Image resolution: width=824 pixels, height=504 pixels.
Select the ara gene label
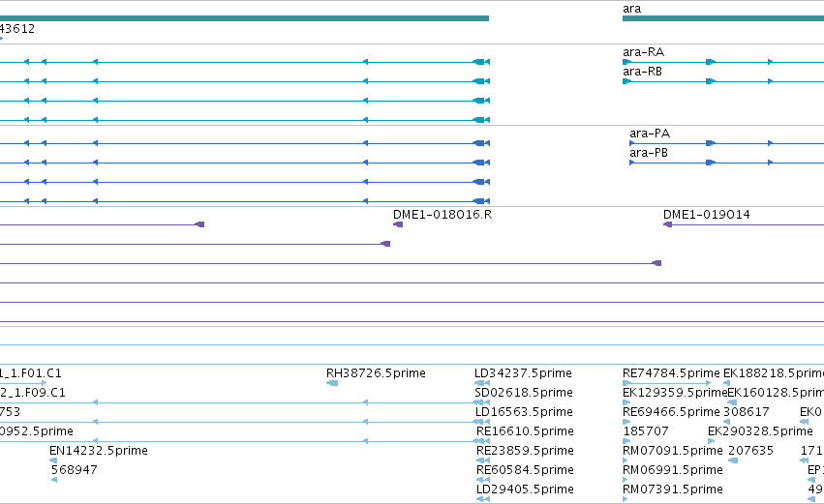[631, 9]
